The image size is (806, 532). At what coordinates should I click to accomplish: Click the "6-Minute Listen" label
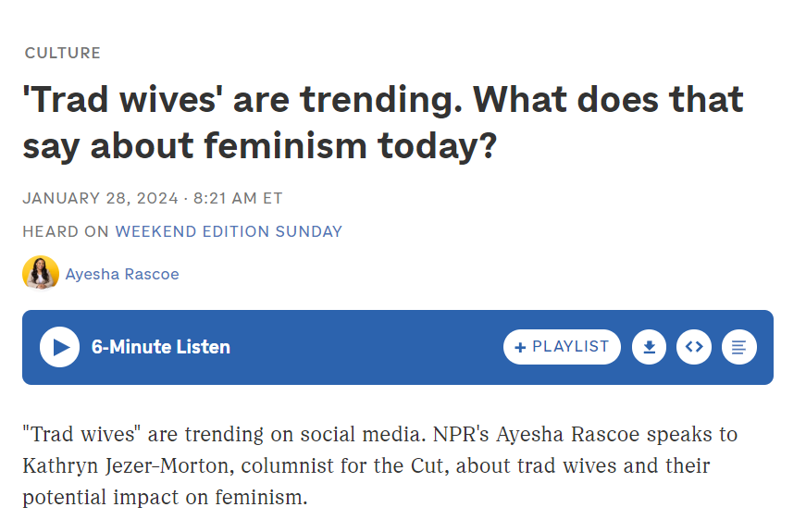[x=161, y=347]
